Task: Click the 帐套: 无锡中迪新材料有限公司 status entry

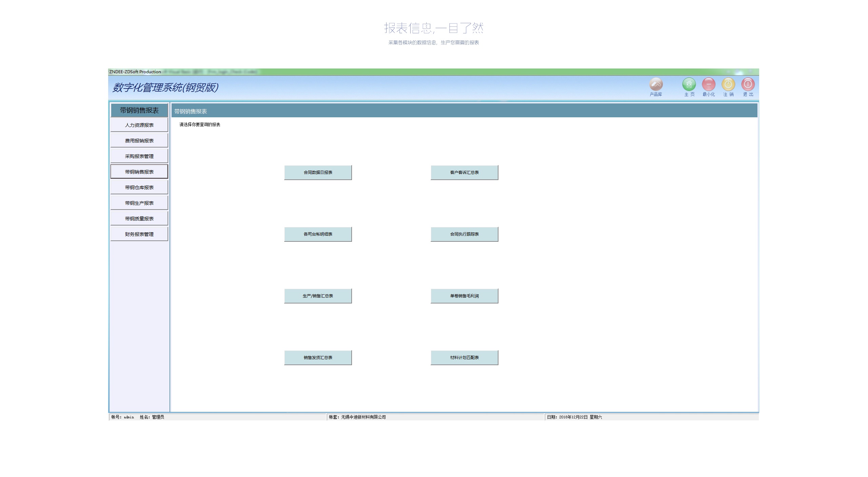Action: pos(357,417)
